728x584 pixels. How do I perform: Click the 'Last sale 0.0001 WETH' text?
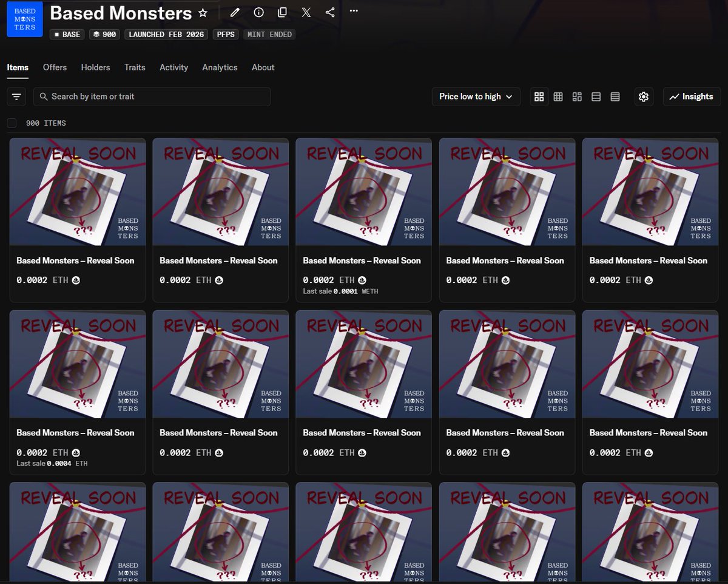[340, 291]
